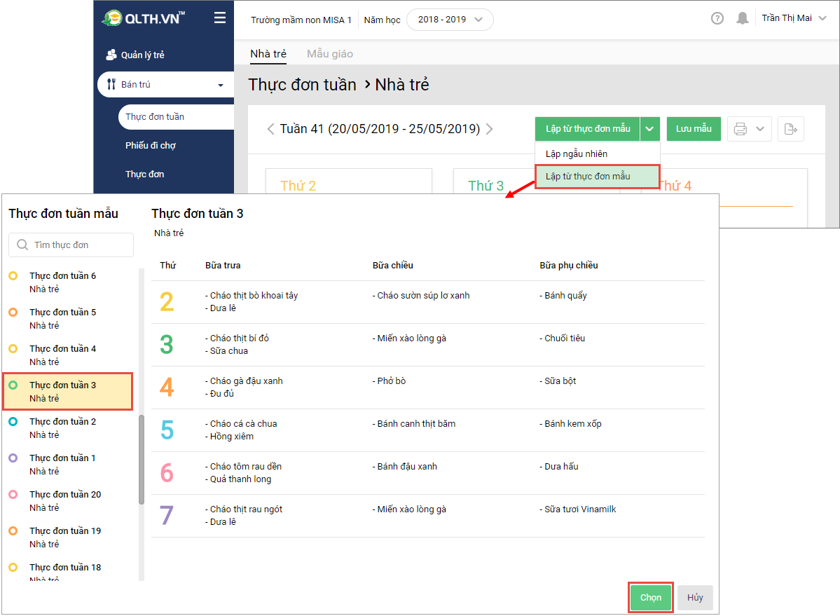The height and width of the screenshot is (616, 840).
Task: Click the search magnifier in Tìm thực đơn
Action: tap(22, 245)
